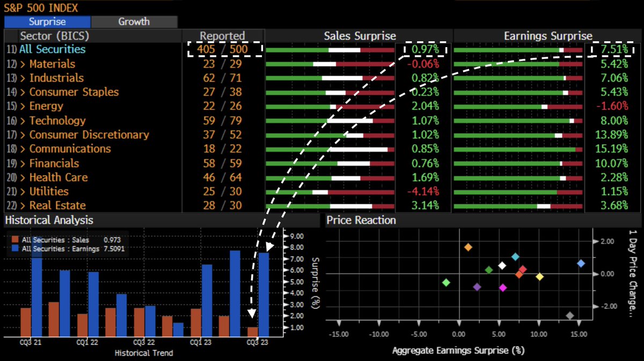
Task: Toggle the highlighted 7.51% earnings surprise value
Action: coord(614,49)
